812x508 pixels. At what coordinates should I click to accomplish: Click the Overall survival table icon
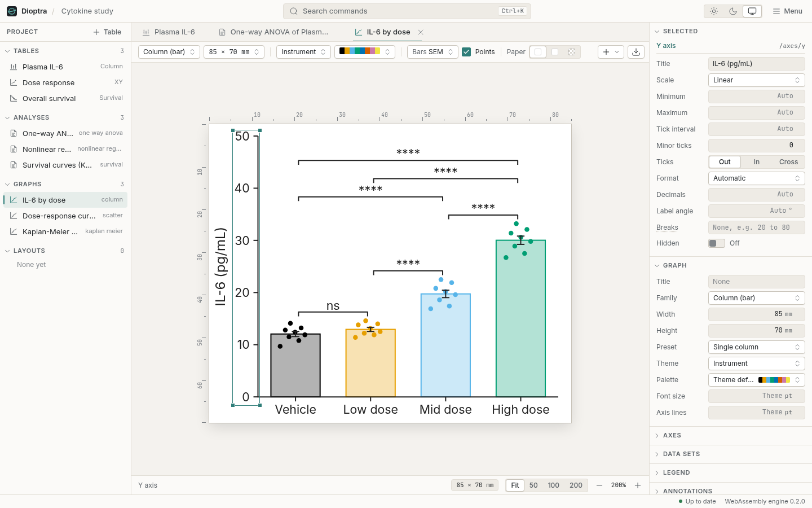pos(14,98)
